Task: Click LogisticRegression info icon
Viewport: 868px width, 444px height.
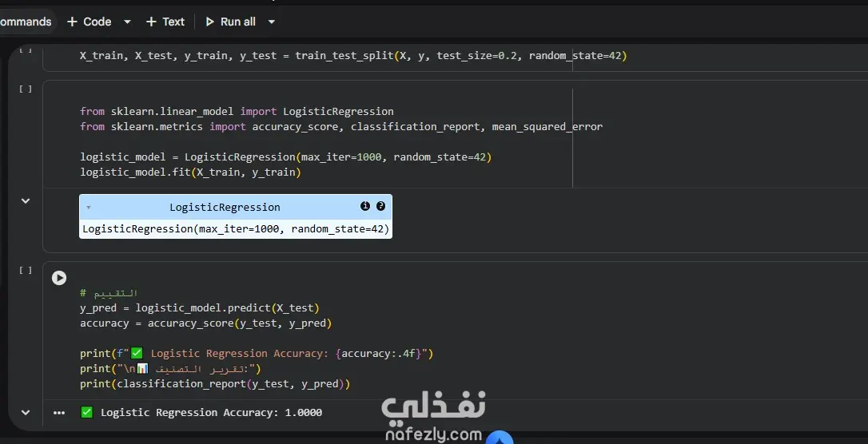Action: (x=364, y=206)
